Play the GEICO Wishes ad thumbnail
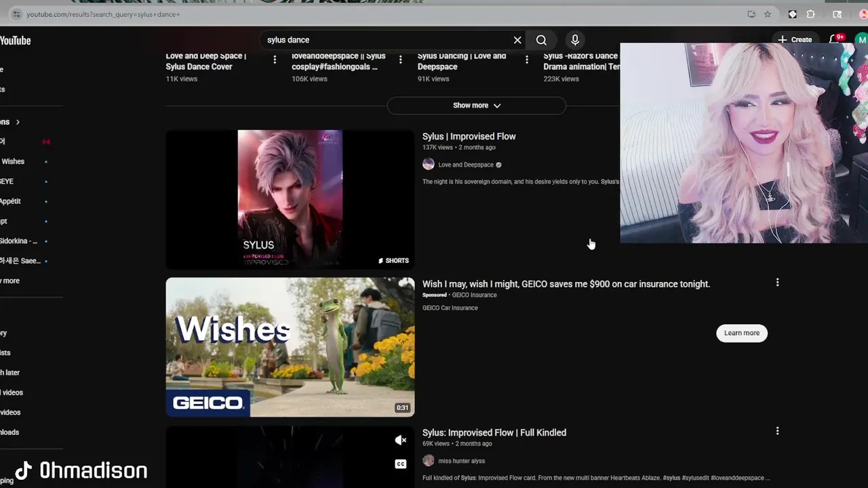Screen dimensions: 868x488 click(290, 347)
